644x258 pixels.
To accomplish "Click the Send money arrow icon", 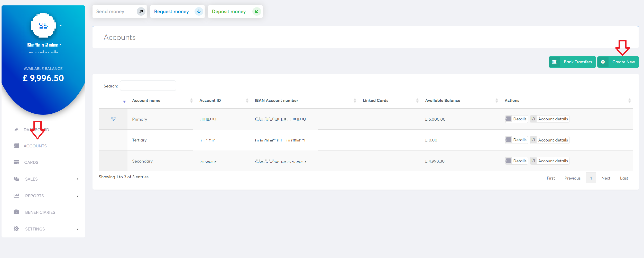I will click(141, 12).
